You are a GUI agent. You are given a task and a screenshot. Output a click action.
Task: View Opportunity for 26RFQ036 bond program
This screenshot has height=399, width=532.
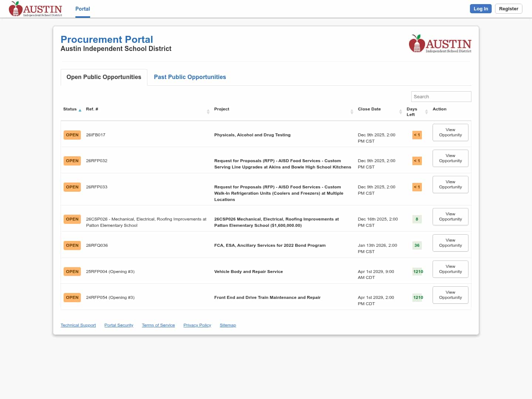[450, 243]
